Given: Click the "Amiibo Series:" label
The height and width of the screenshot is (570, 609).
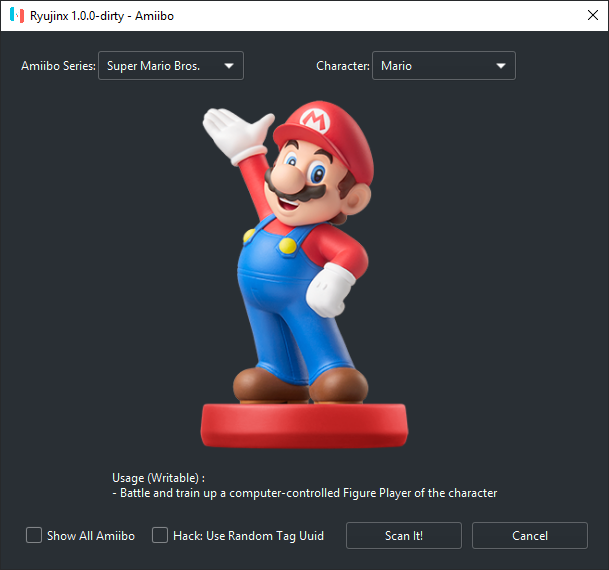Looking at the screenshot, I should [x=58, y=66].
